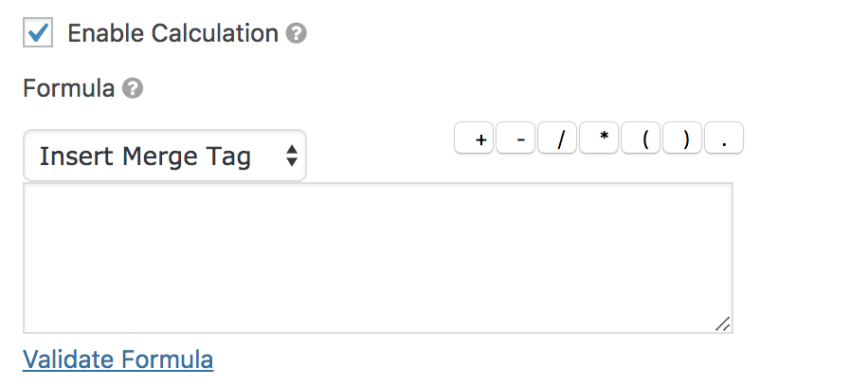Screen dimensions: 868x387
Task: Click the Formula field label
Action: tap(68, 89)
